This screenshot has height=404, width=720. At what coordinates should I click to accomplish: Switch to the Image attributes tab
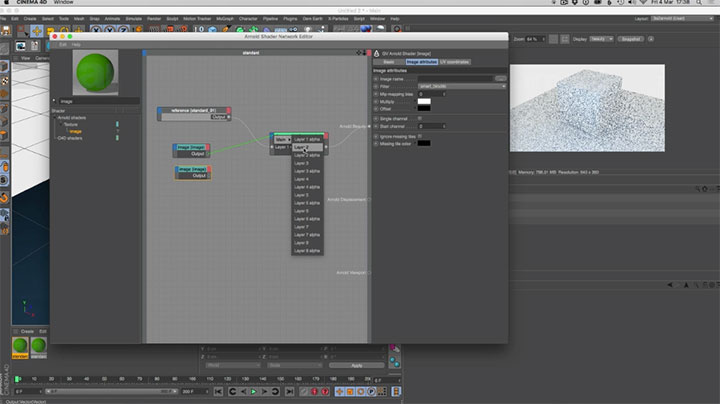click(x=422, y=62)
